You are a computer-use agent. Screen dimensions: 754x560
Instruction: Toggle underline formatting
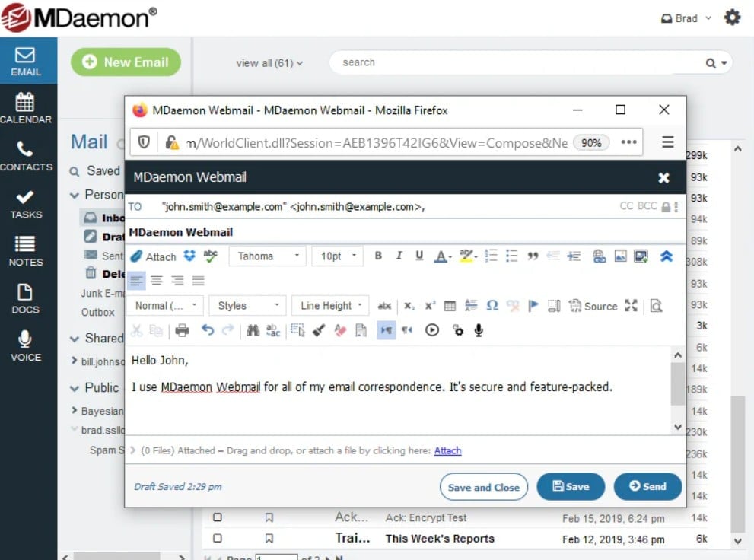(419, 256)
